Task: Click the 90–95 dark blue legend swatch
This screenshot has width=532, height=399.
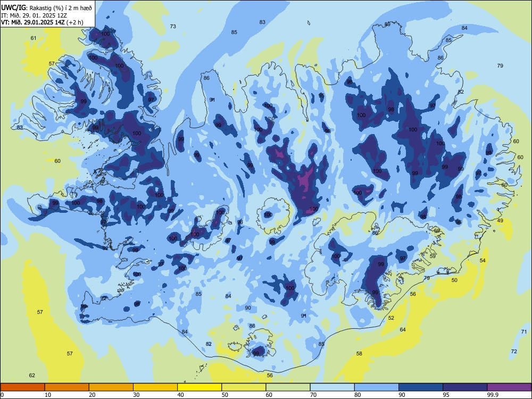Action: pyautogui.click(x=421, y=387)
